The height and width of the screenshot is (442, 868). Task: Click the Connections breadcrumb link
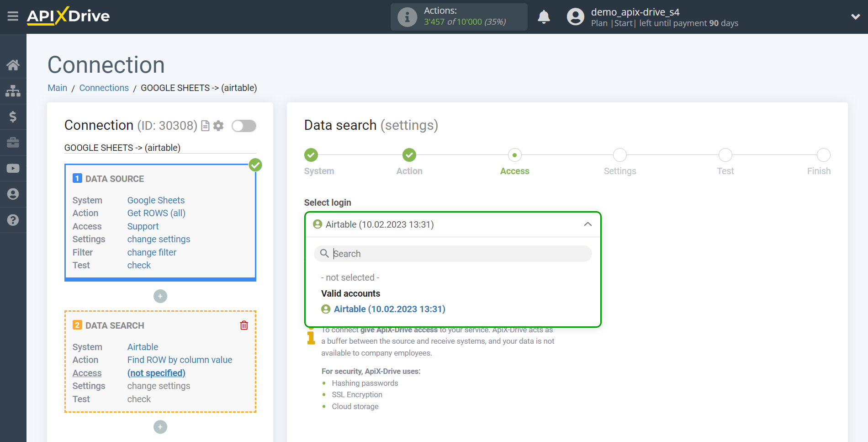[x=104, y=88]
